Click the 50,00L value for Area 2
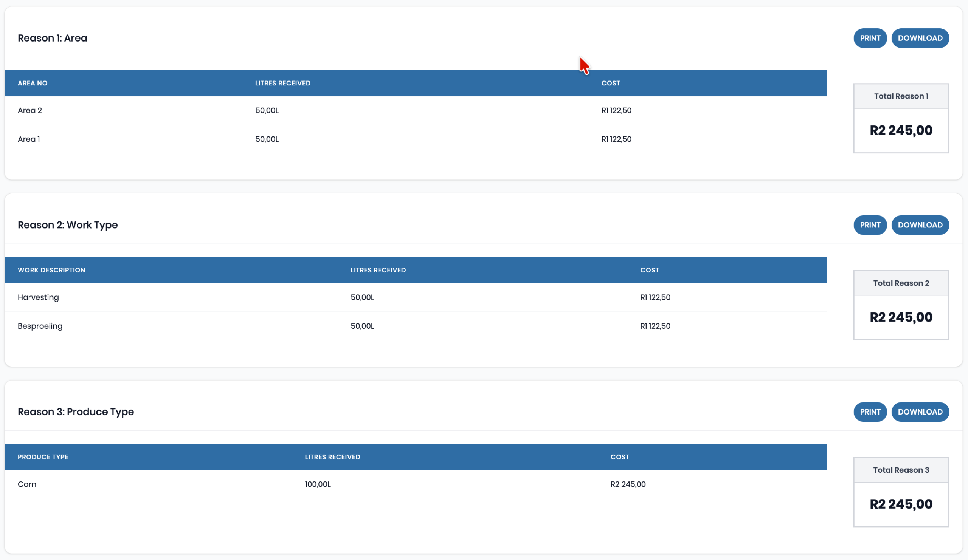The width and height of the screenshot is (968, 560). coord(267,111)
